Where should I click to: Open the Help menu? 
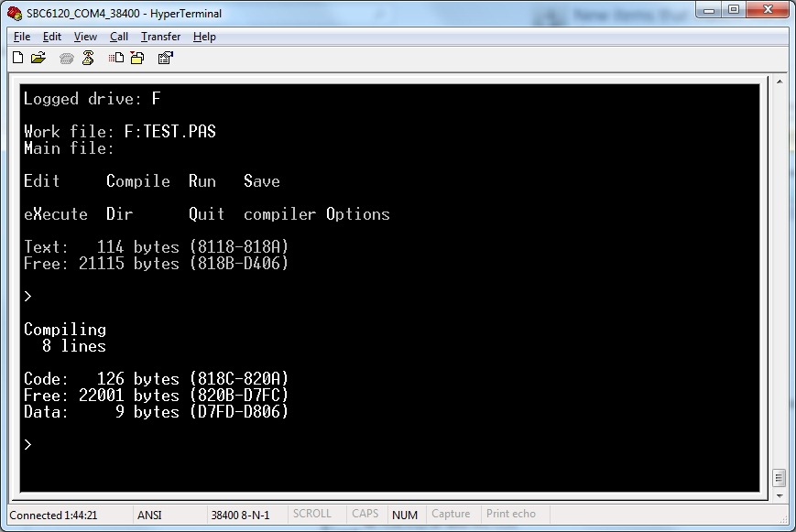click(x=204, y=37)
